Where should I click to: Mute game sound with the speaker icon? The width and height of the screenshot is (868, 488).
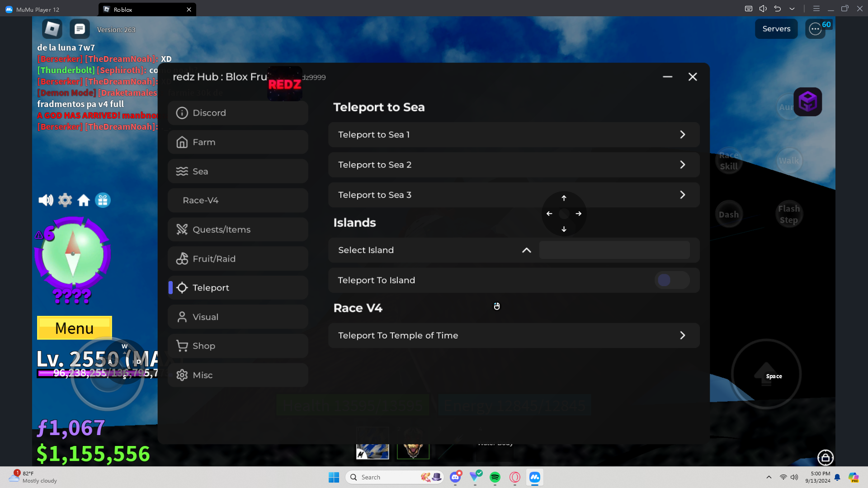coord(46,200)
